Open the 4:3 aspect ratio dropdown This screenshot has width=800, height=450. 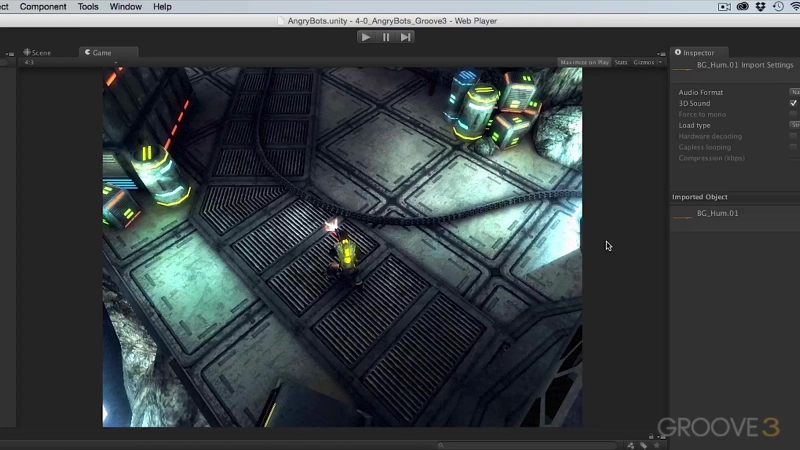tap(71, 62)
